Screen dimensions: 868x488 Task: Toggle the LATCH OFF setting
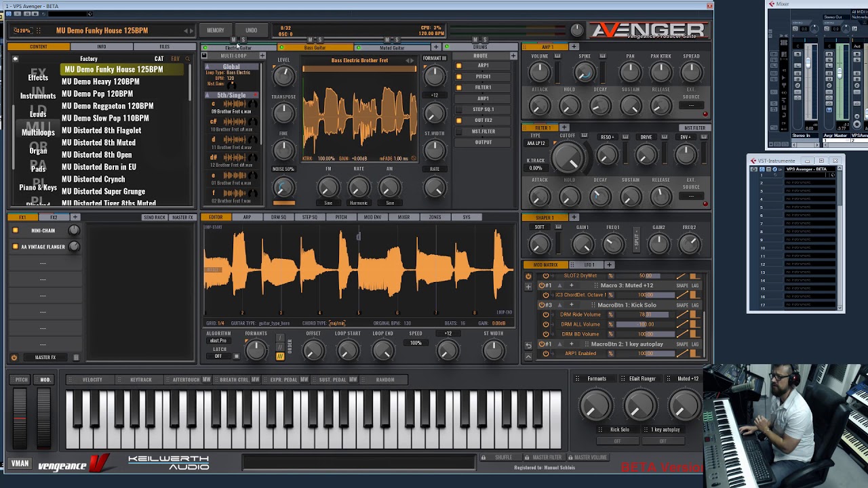tap(218, 356)
